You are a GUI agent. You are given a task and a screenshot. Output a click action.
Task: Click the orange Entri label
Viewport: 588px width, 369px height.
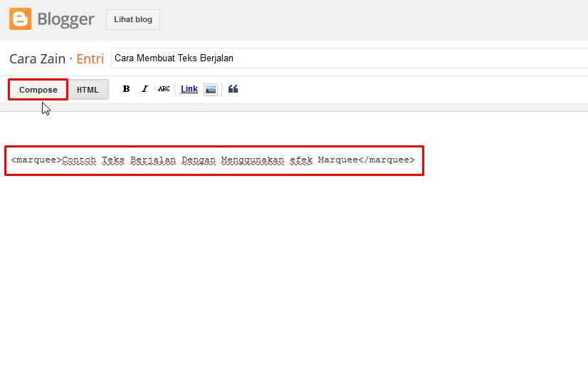(x=90, y=58)
